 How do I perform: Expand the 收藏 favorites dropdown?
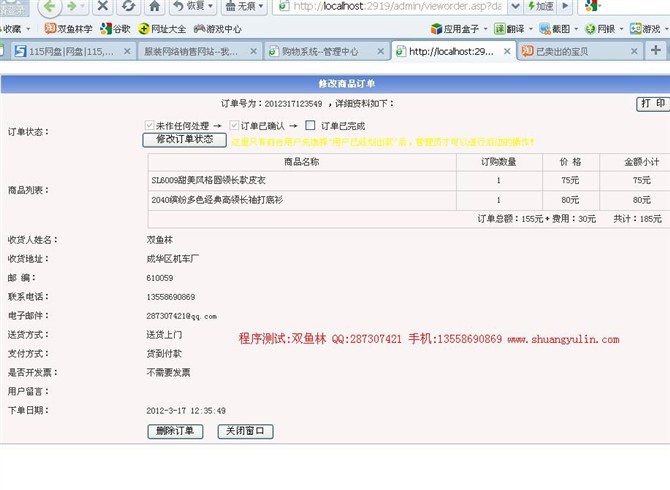point(28,29)
